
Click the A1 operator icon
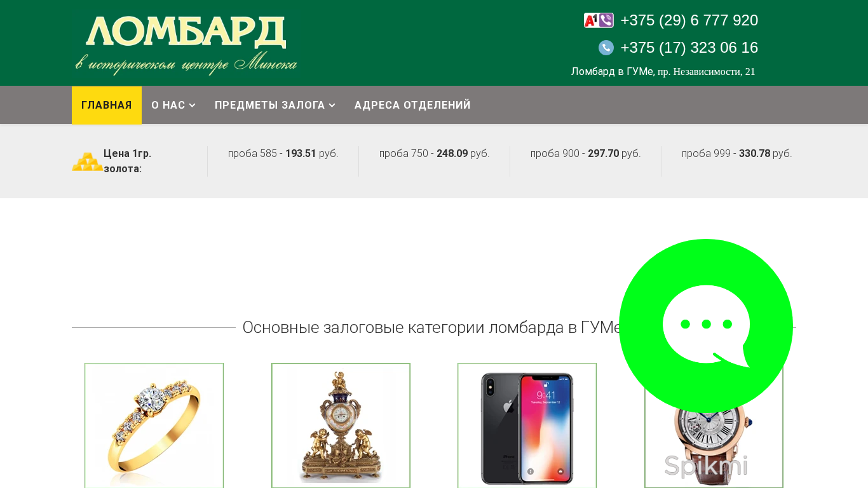coord(591,20)
